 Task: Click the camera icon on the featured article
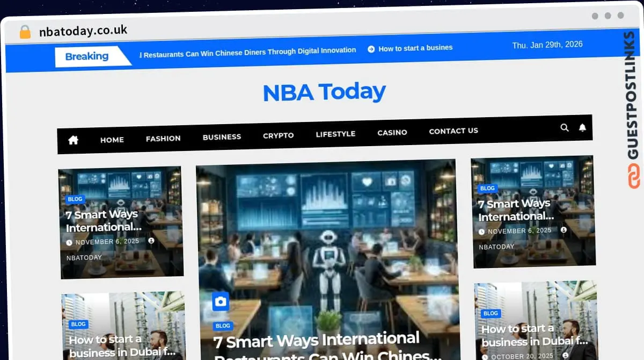tap(222, 302)
